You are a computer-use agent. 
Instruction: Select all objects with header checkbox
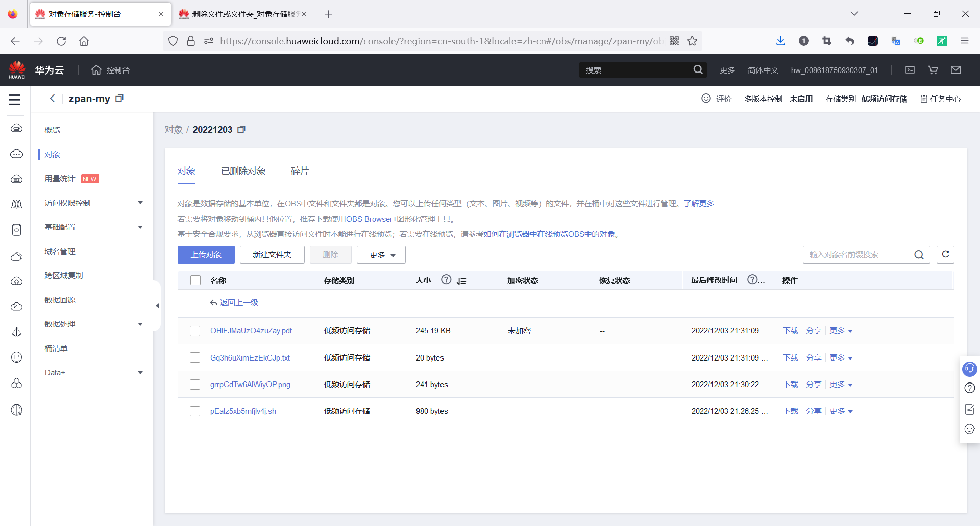coord(195,280)
